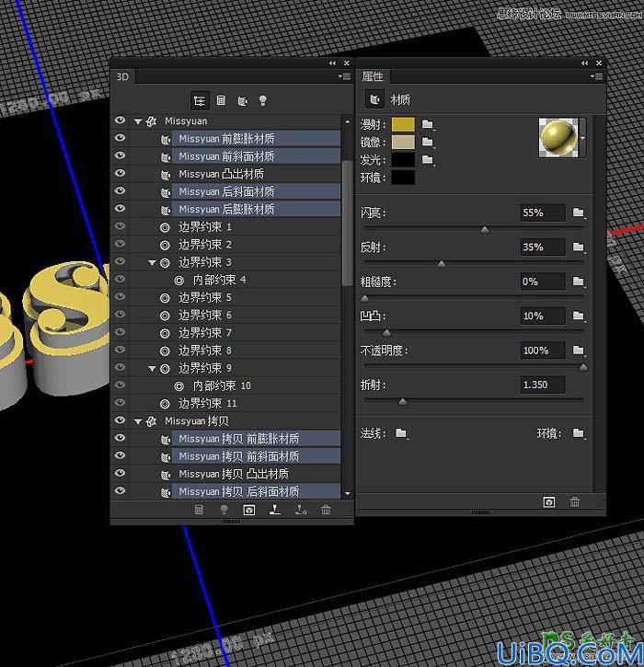Viewport: 644px width, 667px height.
Task: Filter 3D panel by materials
Action: (x=243, y=101)
